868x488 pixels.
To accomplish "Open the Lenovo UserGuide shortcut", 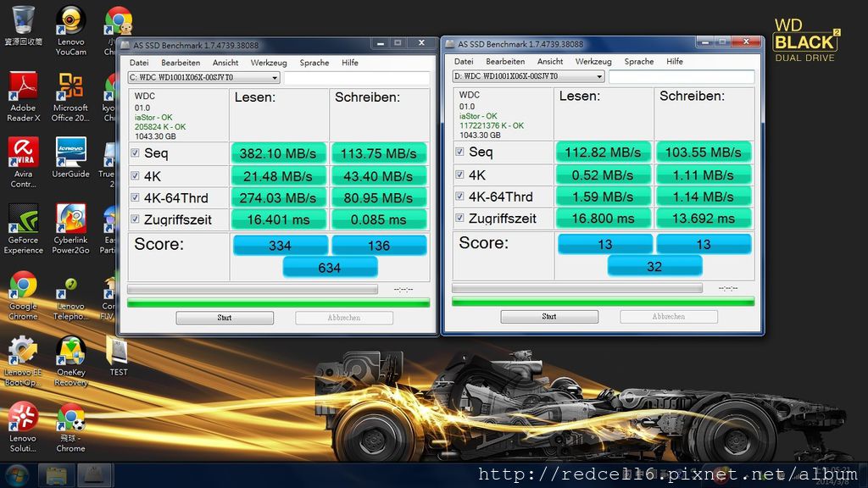I will (x=70, y=158).
